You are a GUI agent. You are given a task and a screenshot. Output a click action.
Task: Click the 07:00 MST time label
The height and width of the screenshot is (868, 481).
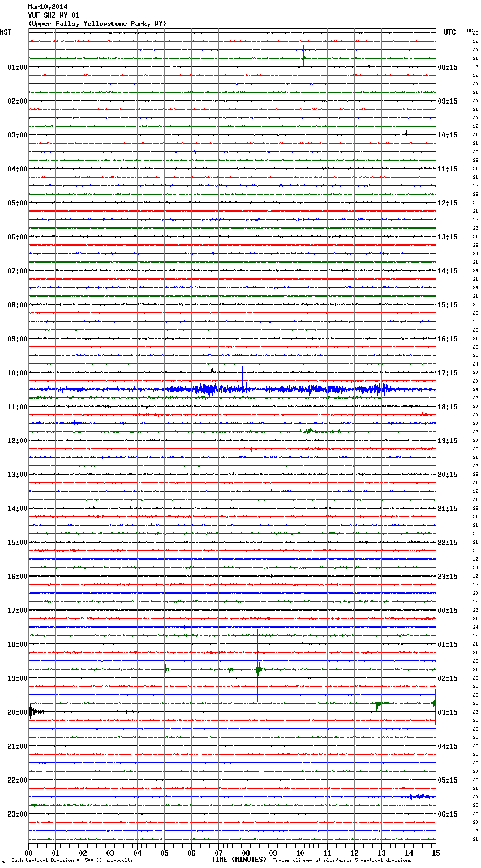18,271
